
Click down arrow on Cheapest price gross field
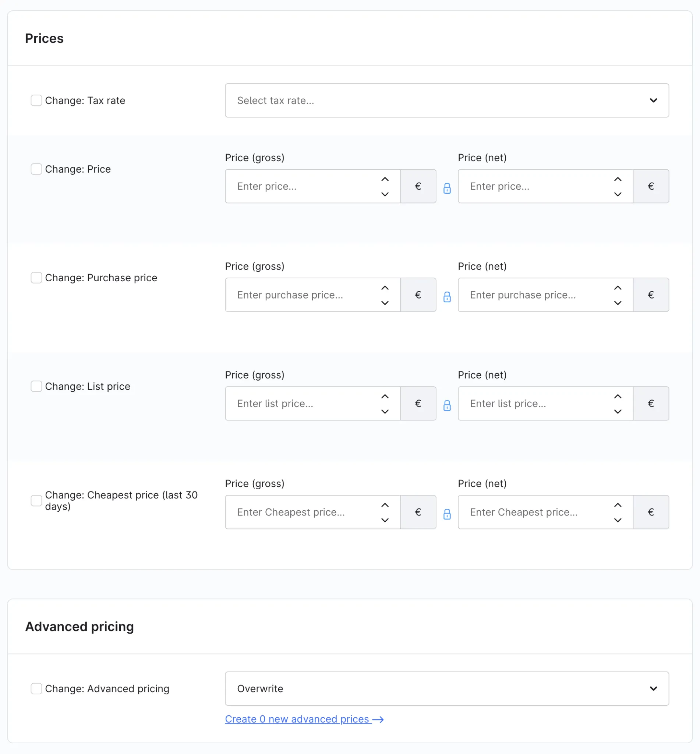tap(385, 520)
